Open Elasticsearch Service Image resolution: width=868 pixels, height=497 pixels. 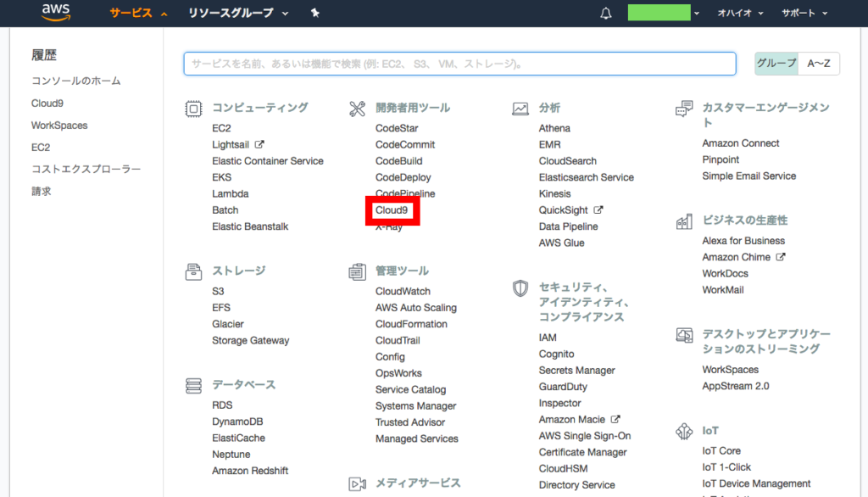pos(587,177)
